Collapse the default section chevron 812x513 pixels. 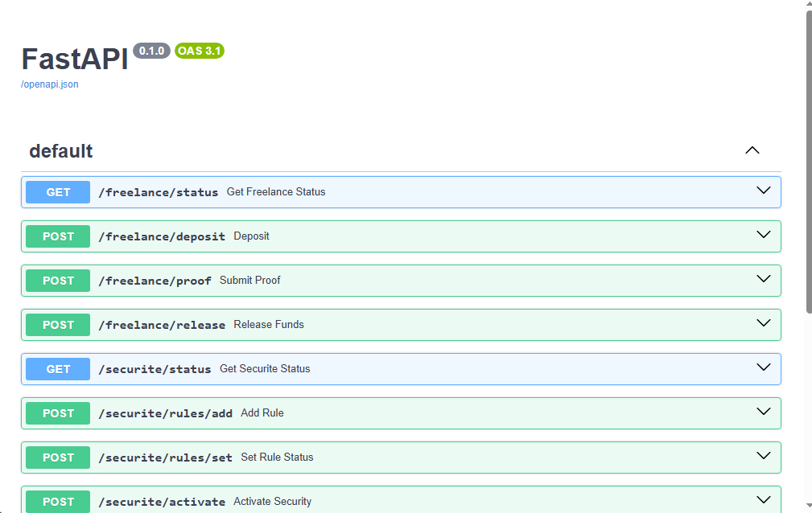tap(752, 150)
